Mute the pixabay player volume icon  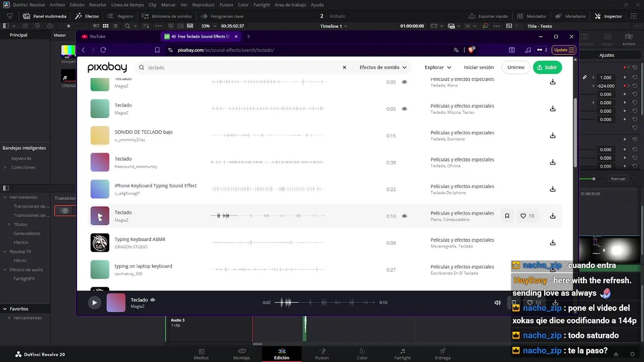tap(498, 303)
